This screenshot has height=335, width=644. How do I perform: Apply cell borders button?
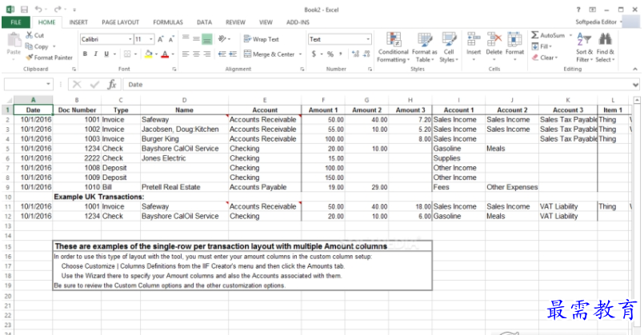coord(127,54)
